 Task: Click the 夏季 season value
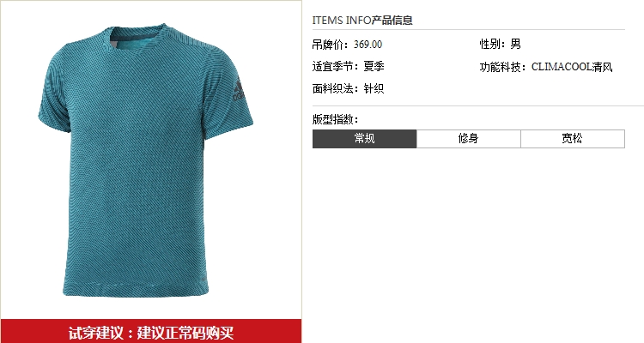[x=374, y=67]
